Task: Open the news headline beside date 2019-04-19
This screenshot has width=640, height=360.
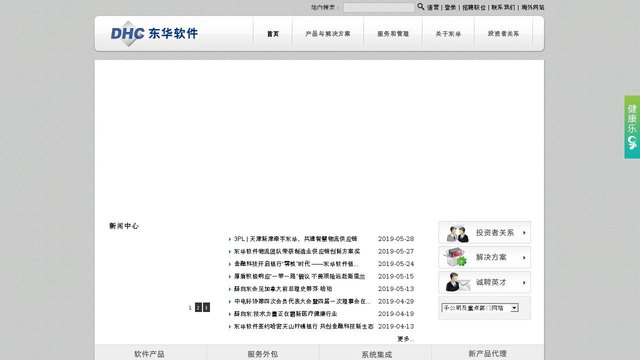Action: coord(285,314)
